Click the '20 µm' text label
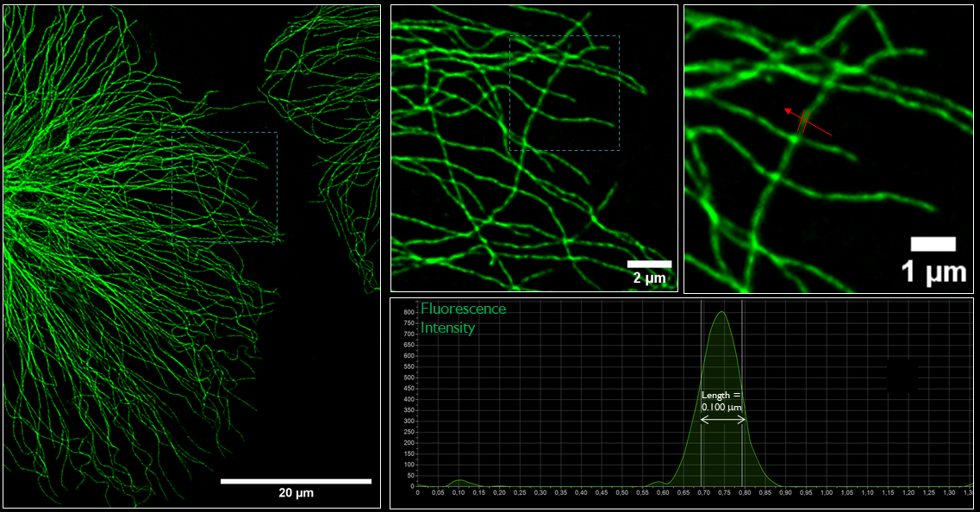The width and height of the screenshot is (980, 512). 296,494
